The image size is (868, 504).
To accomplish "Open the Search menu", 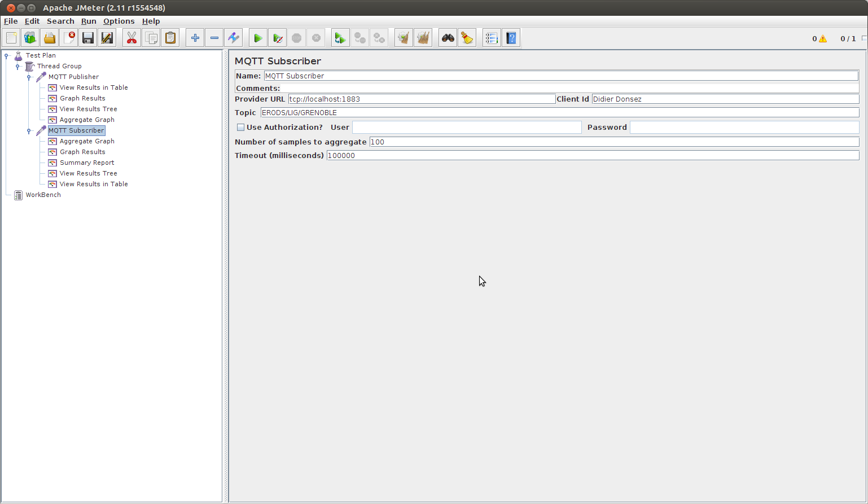I will point(60,21).
